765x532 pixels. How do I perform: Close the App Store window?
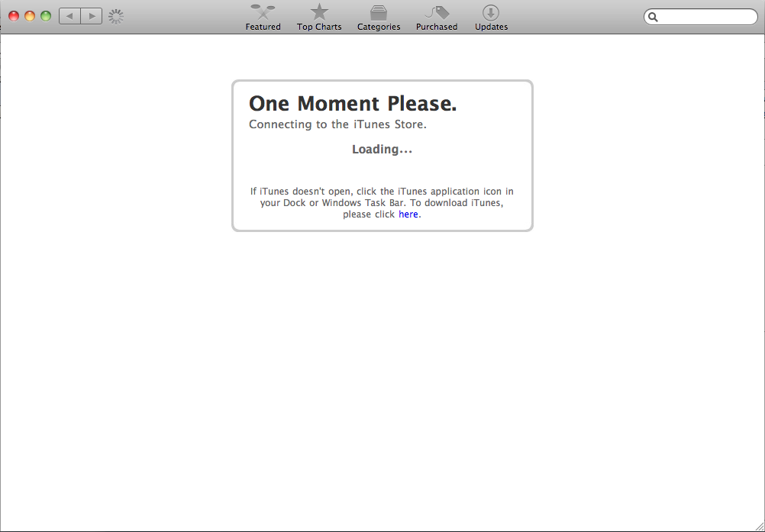15,16
